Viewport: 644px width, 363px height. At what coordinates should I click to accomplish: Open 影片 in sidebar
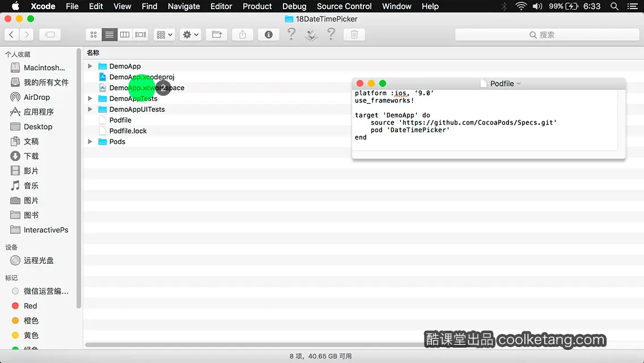coord(24,171)
